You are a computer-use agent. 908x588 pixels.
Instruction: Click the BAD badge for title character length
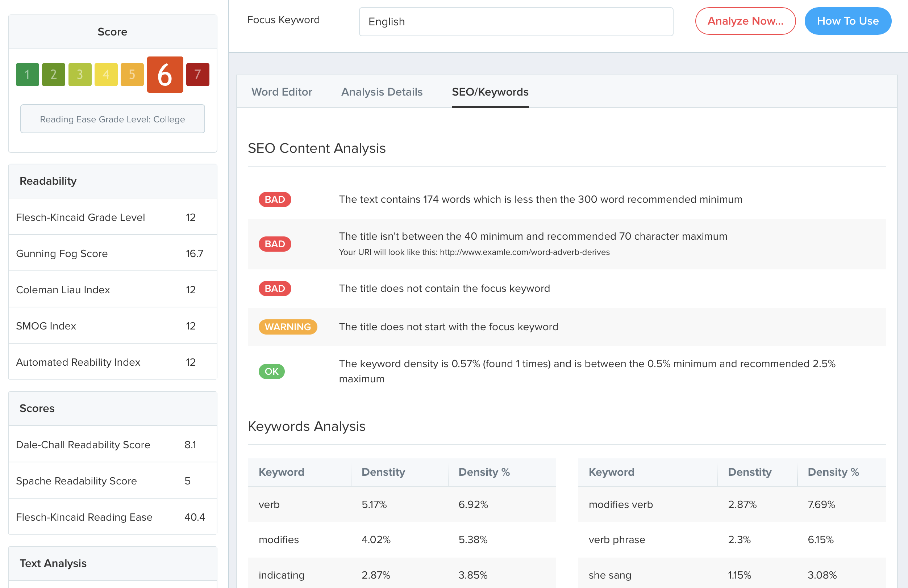pyautogui.click(x=275, y=244)
